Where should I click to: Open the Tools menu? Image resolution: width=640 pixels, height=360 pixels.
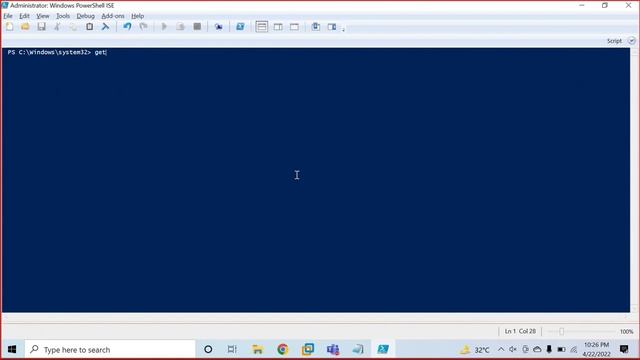point(63,16)
